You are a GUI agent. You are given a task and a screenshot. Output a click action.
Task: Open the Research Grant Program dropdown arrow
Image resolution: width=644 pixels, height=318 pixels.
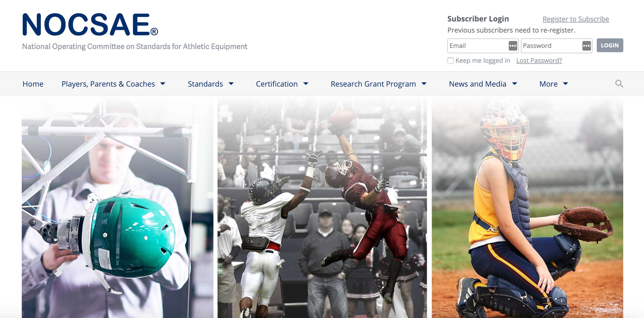point(424,84)
